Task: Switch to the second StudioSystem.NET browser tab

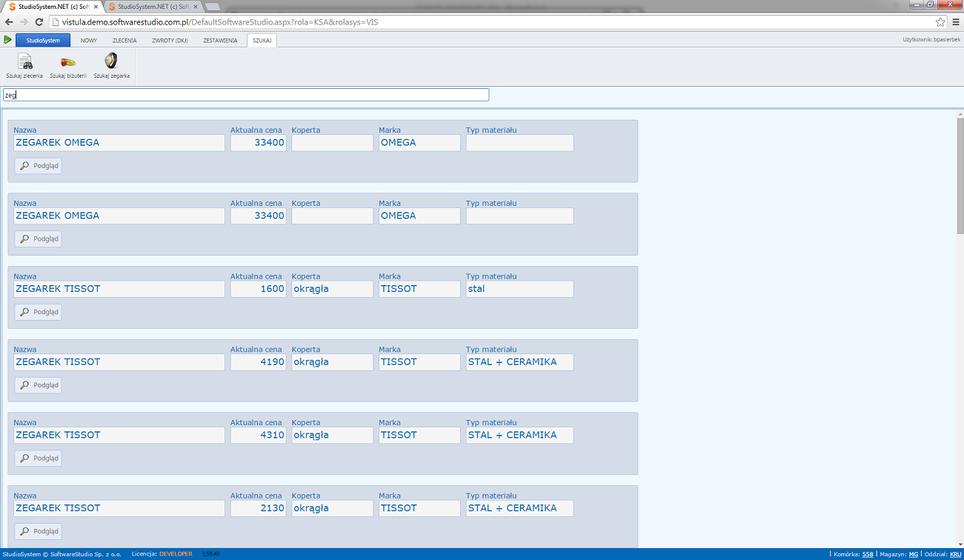Action: tap(150, 7)
